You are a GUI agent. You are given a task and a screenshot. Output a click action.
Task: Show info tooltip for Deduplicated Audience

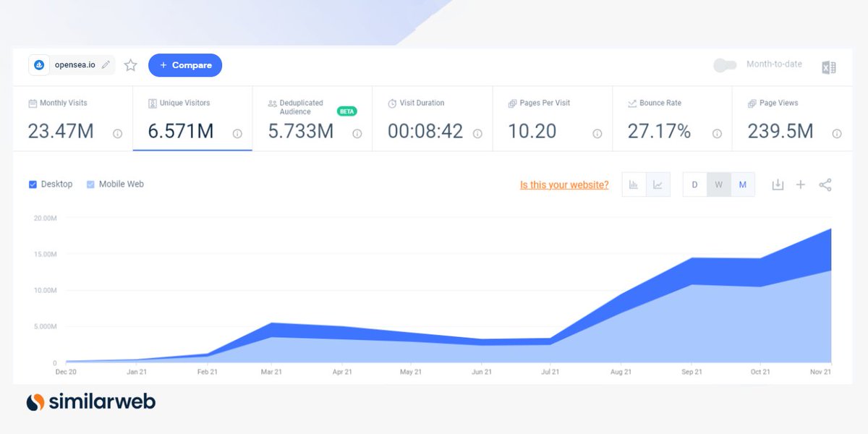357,134
